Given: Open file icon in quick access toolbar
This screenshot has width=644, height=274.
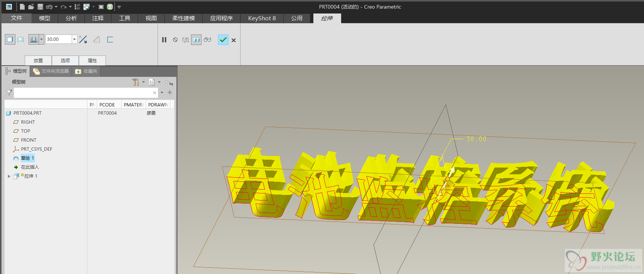Looking at the screenshot, I should tap(31, 7).
